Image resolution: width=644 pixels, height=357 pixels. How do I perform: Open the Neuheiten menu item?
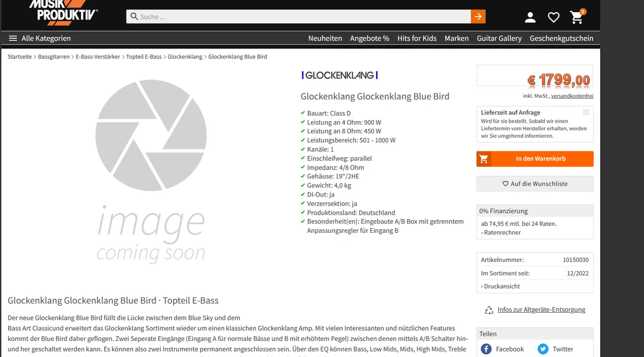coord(325,38)
